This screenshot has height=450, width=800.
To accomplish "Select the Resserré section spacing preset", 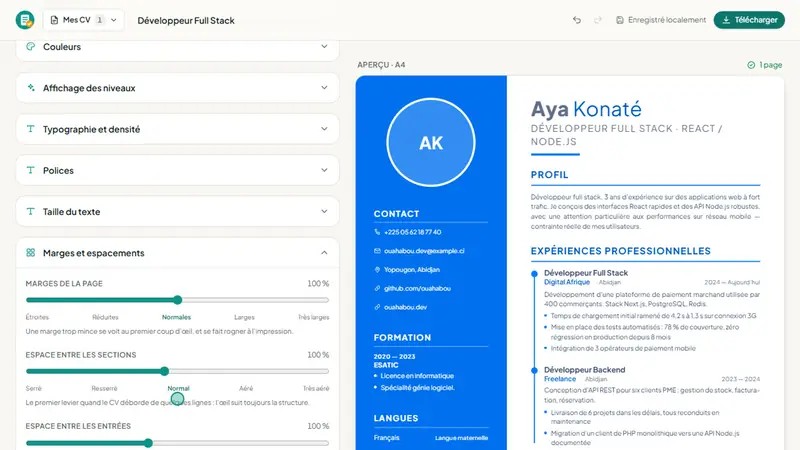I will tap(104, 389).
